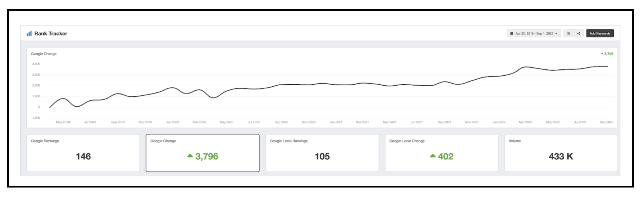
Task: Click the Add Keywords button
Action: tap(600, 33)
